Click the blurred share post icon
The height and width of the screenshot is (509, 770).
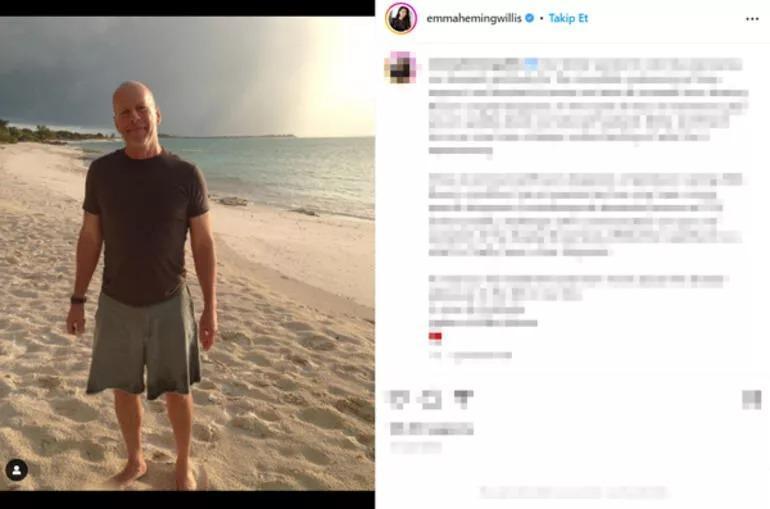tap(464, 399)
